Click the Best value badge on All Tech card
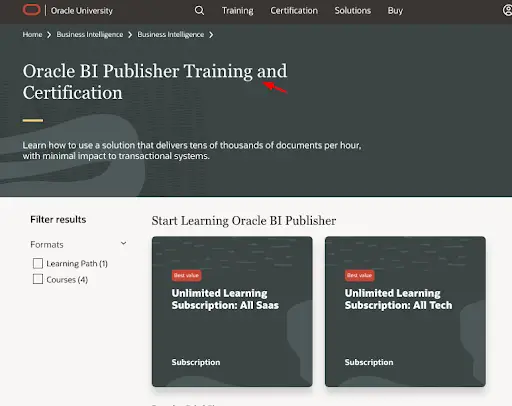Screen dimensions: 512x406 359,275
